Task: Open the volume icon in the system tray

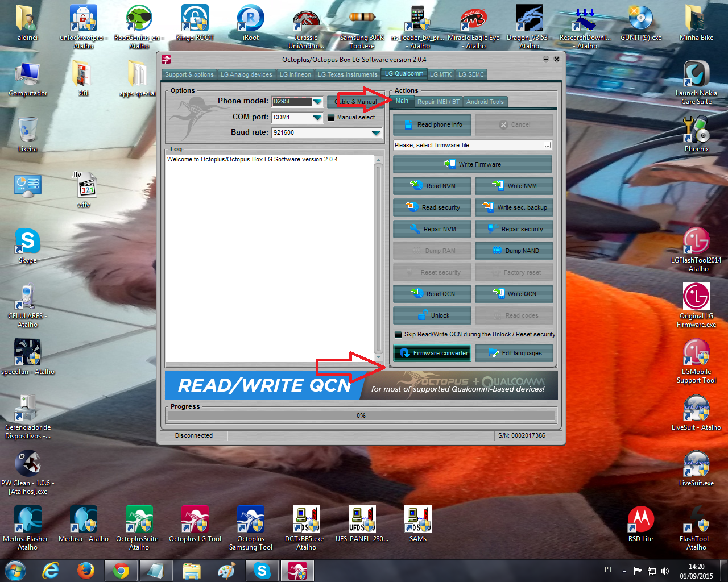Action: [665, 571]
